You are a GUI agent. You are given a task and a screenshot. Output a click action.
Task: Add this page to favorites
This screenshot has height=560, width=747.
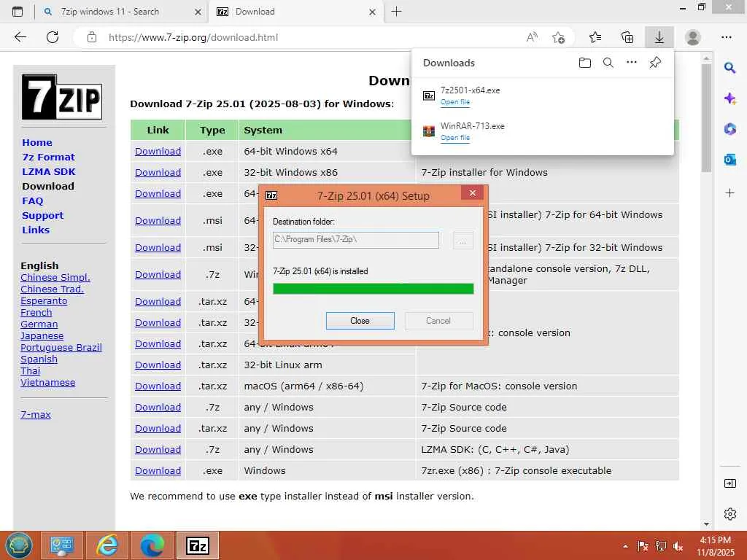click(x=558, y=37)
